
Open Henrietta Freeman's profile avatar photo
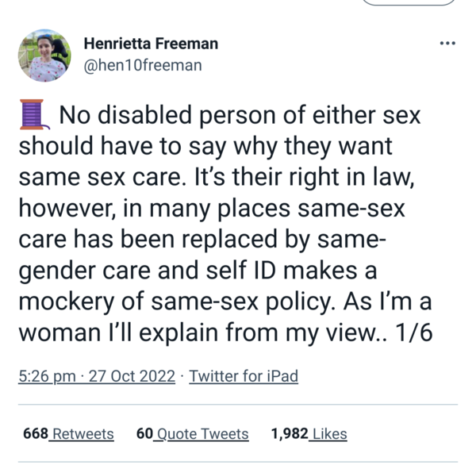44,56
